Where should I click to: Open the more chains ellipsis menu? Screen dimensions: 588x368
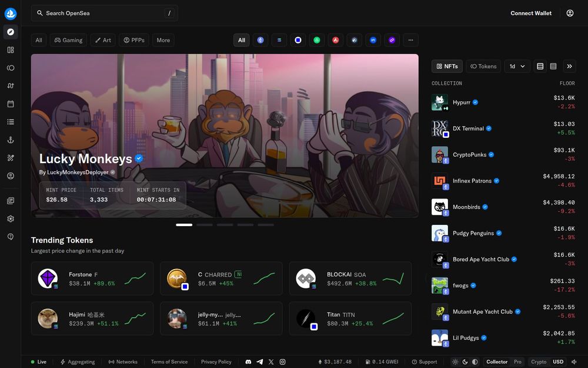click(x=410, y=40)
